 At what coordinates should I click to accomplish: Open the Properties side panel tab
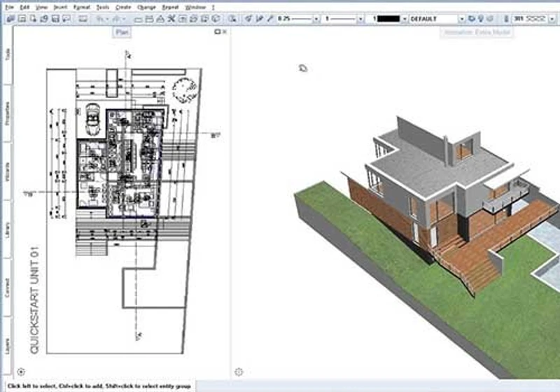coord(8,113)
